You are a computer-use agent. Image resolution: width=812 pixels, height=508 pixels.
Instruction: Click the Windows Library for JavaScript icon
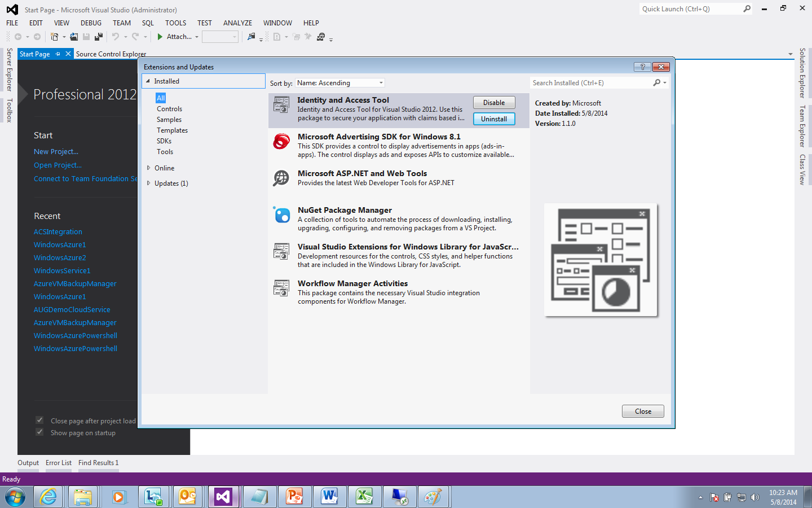coord(281,251)
